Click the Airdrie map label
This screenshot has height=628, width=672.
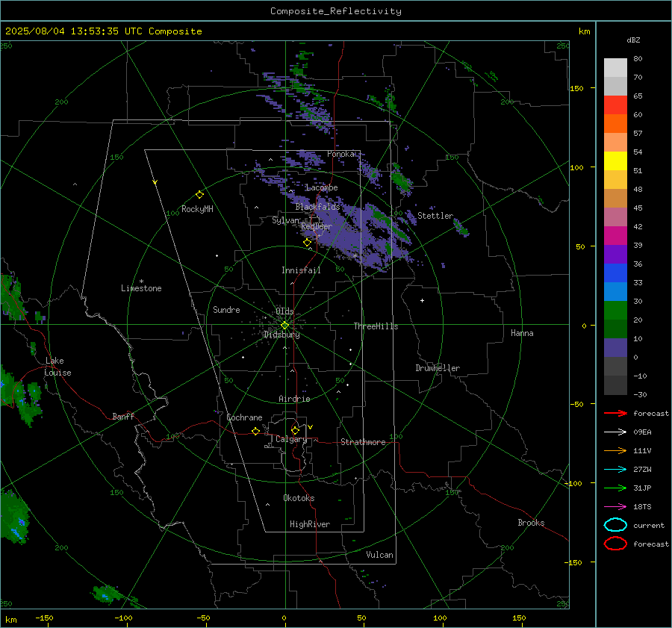click(294, 399)
